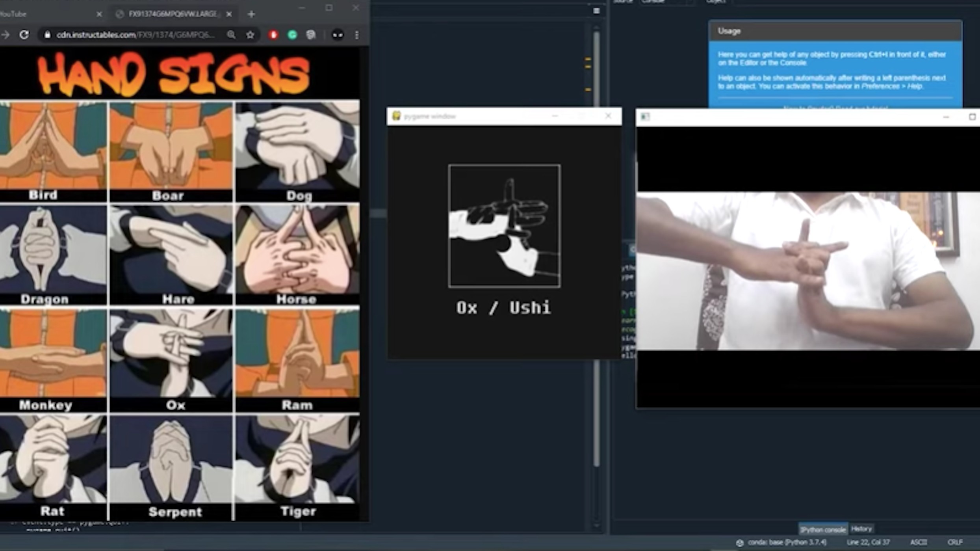Click the conda environment status icon

[x=740, y=543]
